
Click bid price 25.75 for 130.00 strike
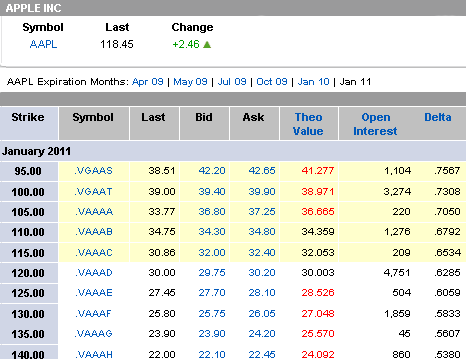[212, 314]
